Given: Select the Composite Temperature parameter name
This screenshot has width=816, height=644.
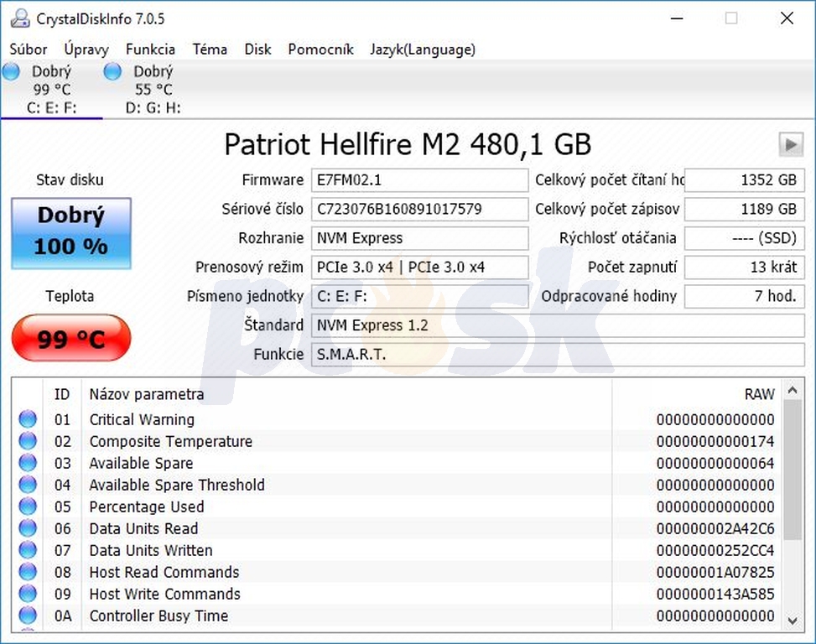Looking at the screenshot, I should (x=171, y=441).
